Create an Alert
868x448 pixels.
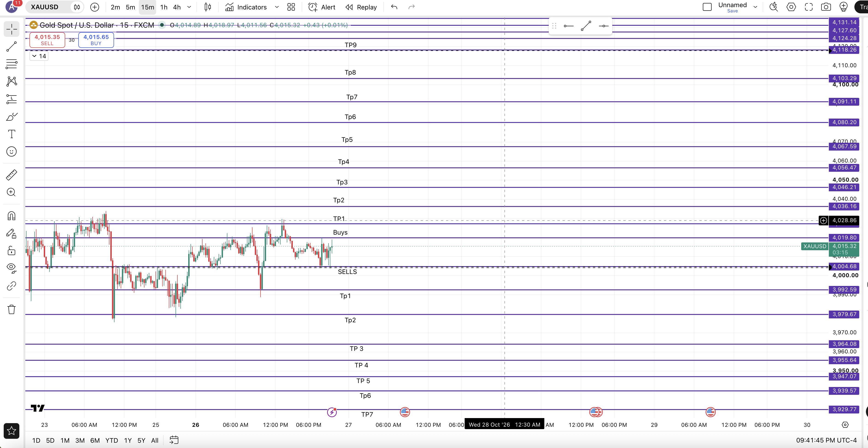322,7
